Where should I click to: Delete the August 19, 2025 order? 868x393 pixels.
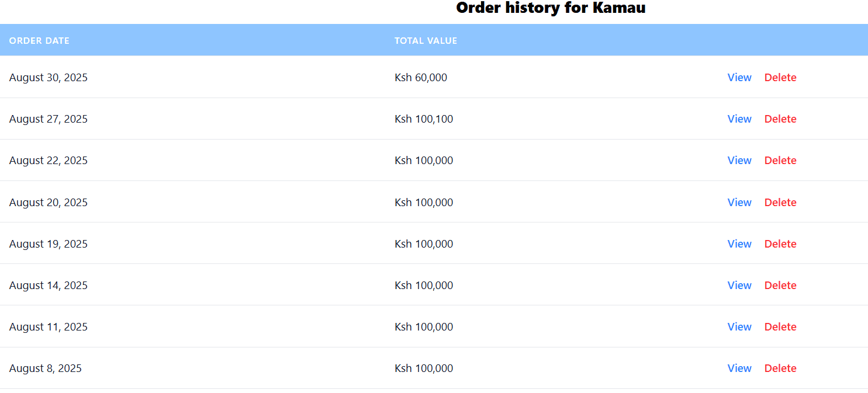coord(780,244)
